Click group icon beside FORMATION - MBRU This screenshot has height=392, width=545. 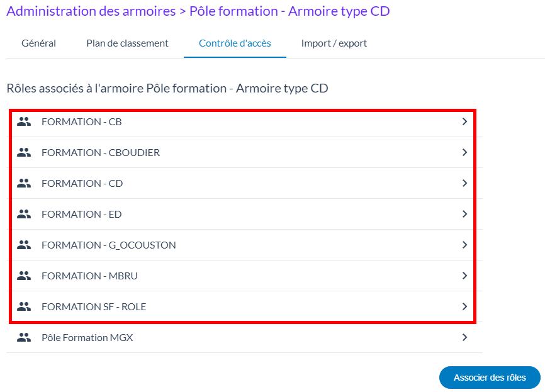[x=24, y=276]
